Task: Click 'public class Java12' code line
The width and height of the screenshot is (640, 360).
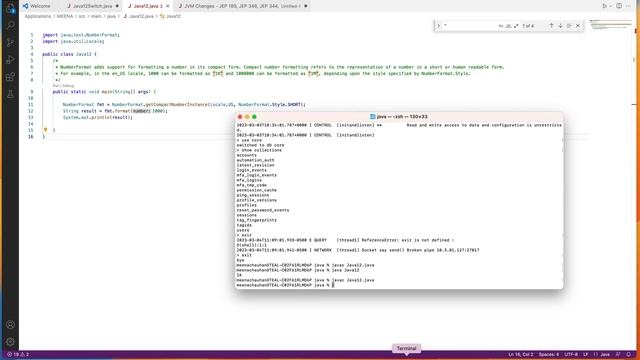Action: [69, 54]
